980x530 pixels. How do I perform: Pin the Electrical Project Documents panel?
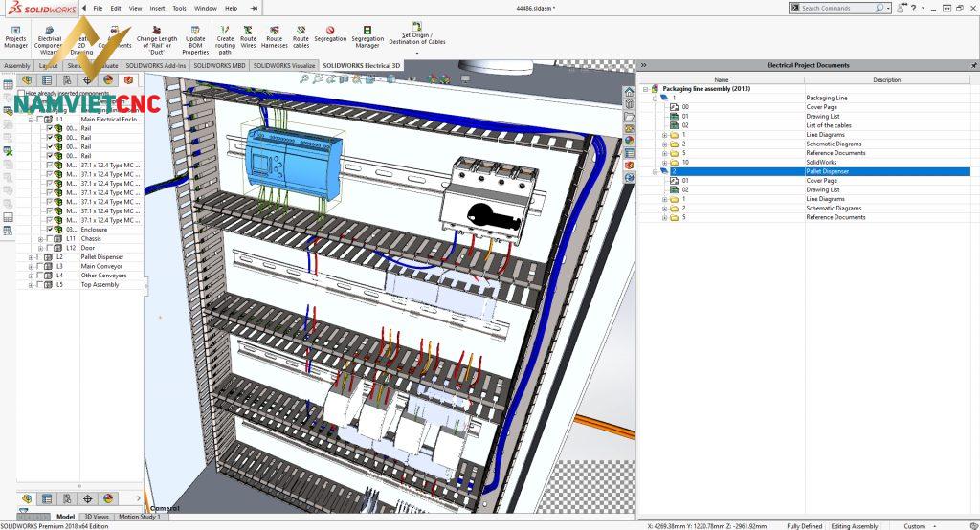tap(973, 65)
